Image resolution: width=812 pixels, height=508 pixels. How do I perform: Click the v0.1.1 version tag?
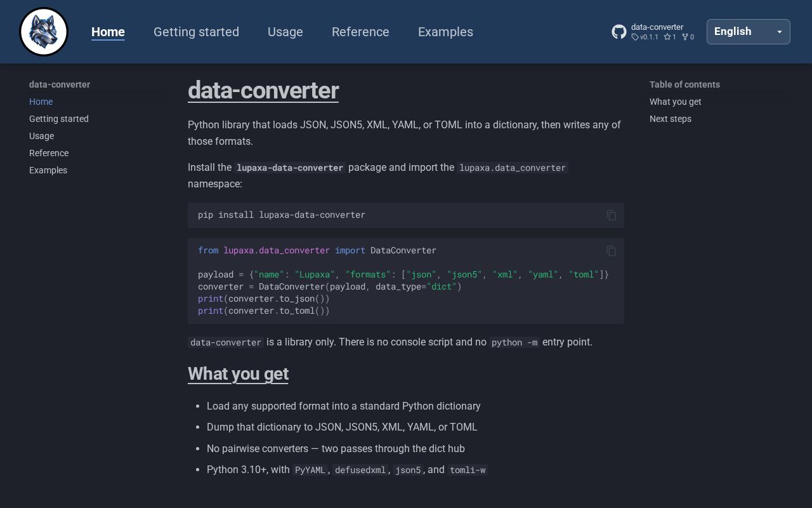pos(645,37)
